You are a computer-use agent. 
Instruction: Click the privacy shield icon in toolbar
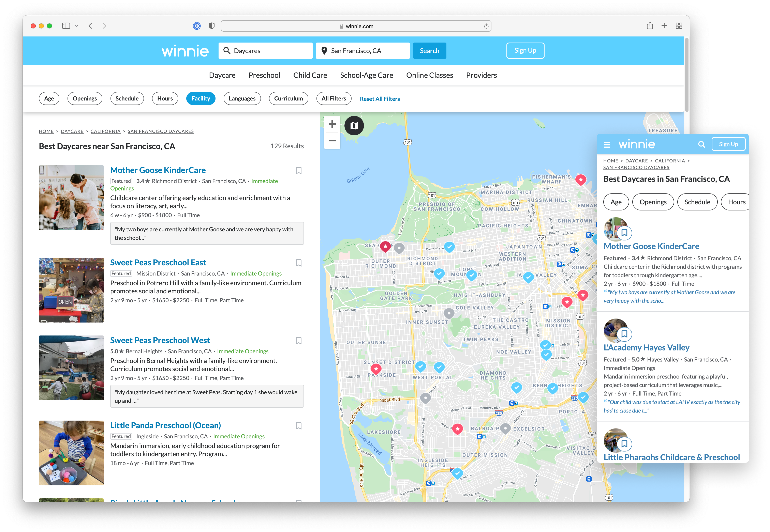point(211,26)
